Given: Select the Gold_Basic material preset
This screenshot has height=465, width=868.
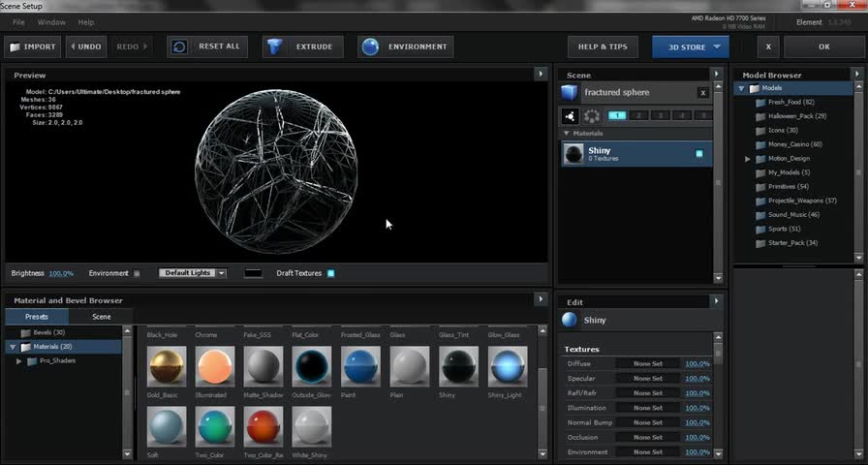Looking at the screenshot, I should pos(167,366).
